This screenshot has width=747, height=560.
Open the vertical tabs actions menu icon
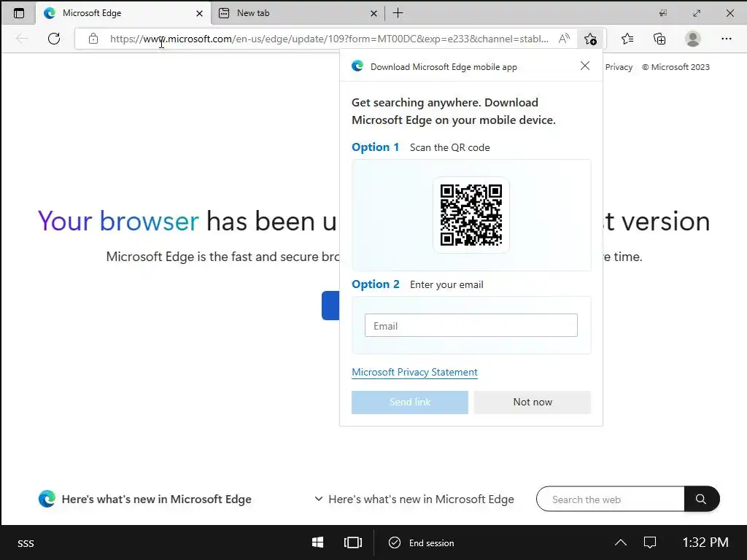click(18, 13)
